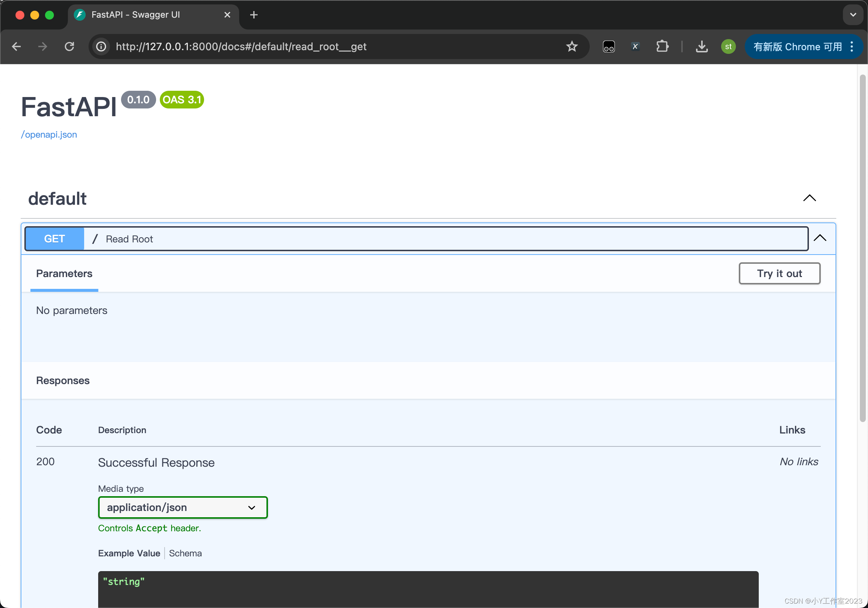Reload the Swagger UI page

[69, 46]
